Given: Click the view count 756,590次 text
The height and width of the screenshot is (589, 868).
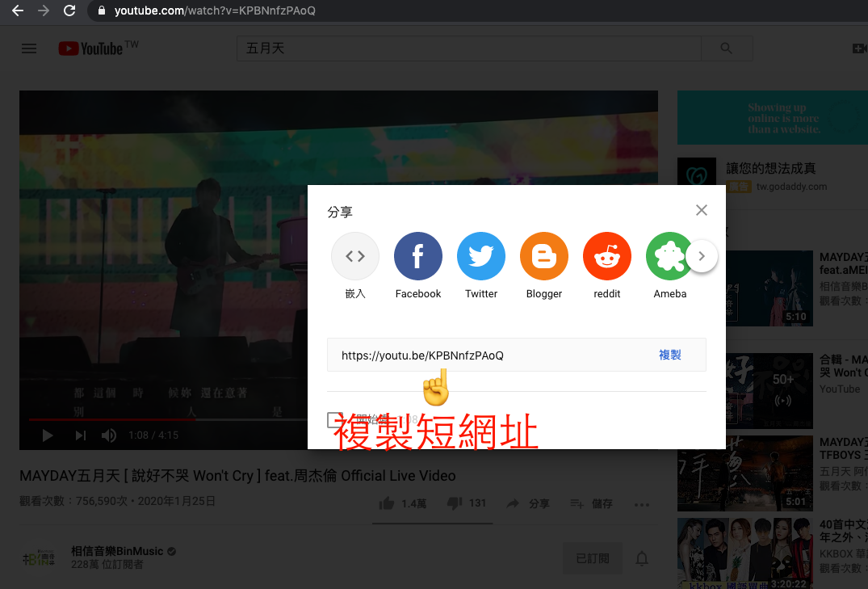Looking at the screenshot, I should click(x=75, y=501).
